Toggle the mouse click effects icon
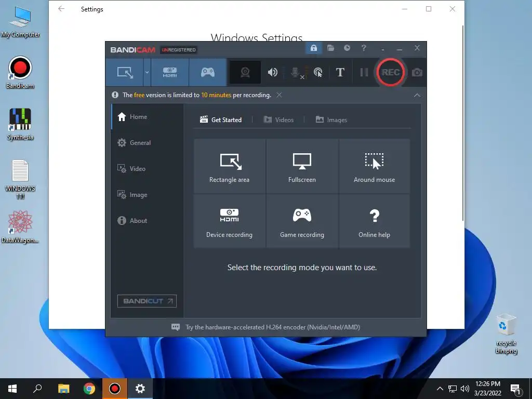 pos(318,72)
